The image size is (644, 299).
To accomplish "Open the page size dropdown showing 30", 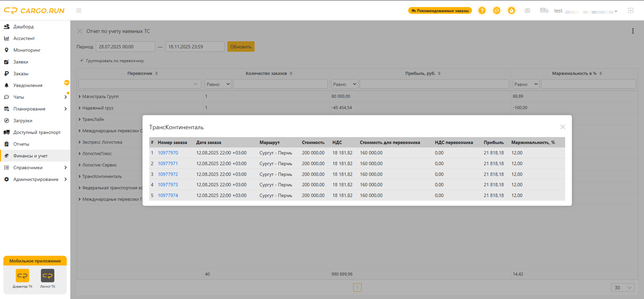I will click(x=623, y=287).
